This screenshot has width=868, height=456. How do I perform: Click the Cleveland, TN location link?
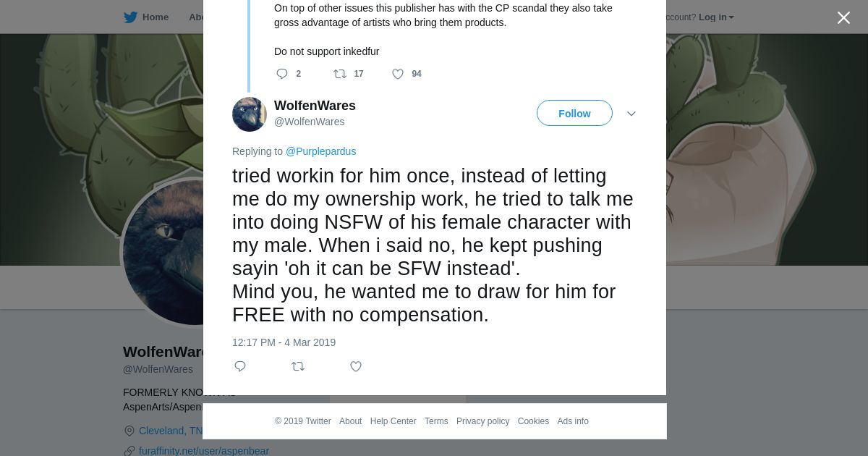[171, 431]
